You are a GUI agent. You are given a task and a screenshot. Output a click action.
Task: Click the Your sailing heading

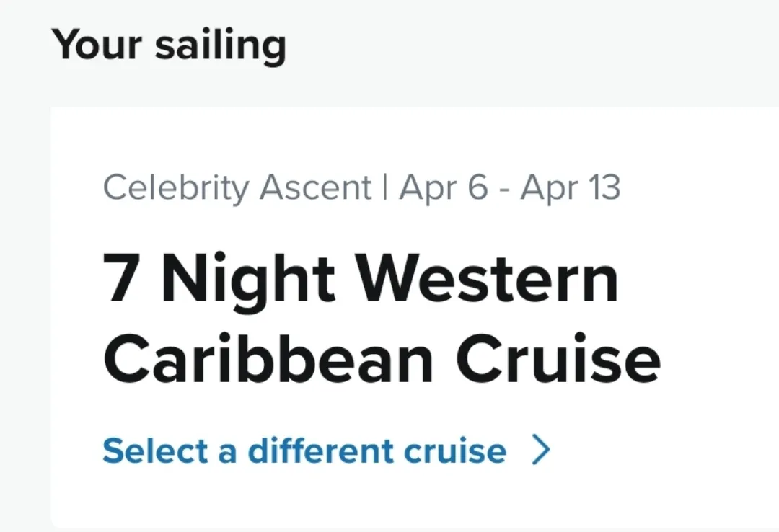tap(169, 45)
